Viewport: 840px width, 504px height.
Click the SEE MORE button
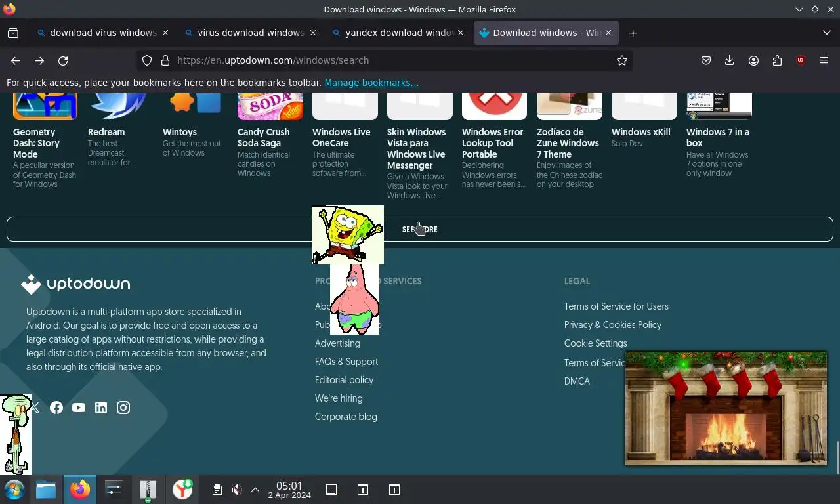coord(420,229)
